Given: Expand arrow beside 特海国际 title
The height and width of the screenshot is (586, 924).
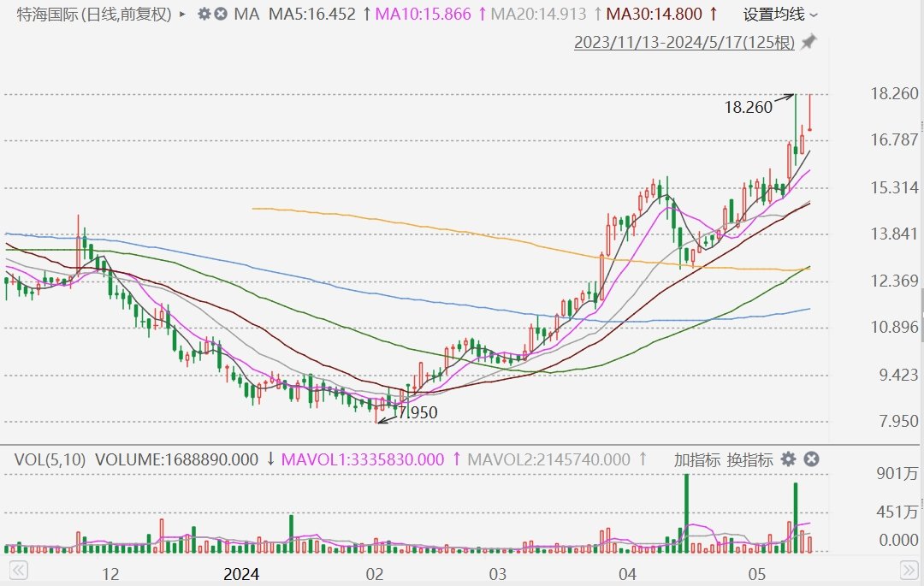Looking at the screenshot, I should (182, 14).
